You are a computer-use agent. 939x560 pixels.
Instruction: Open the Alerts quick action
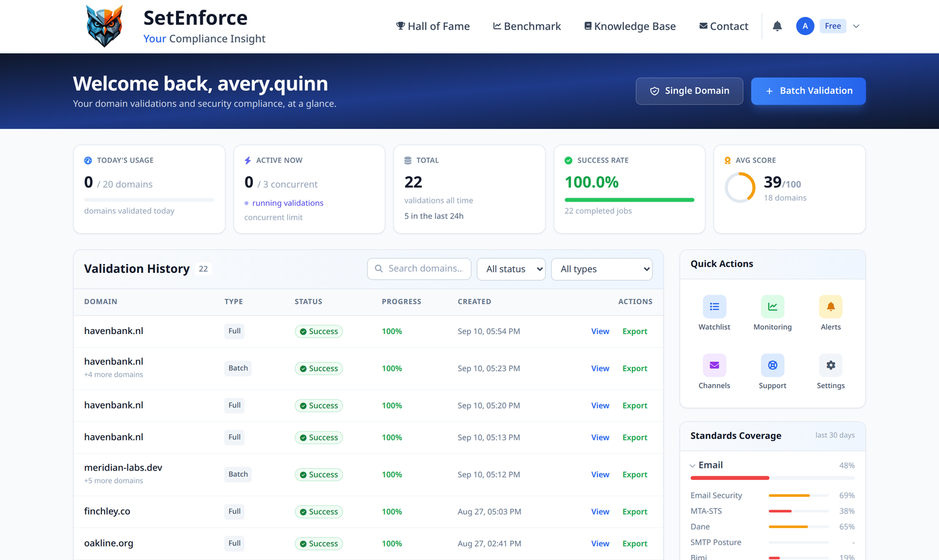click(x=831, y=313)
